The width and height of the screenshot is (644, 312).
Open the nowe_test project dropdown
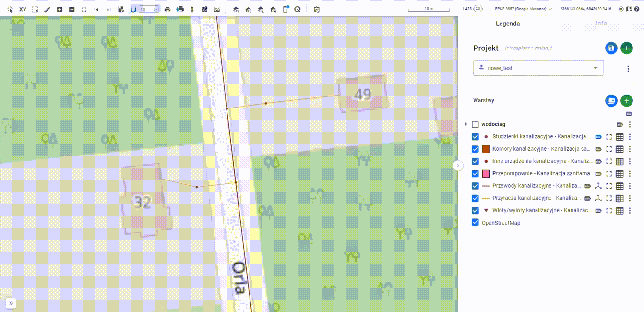[x=538, y=68]
